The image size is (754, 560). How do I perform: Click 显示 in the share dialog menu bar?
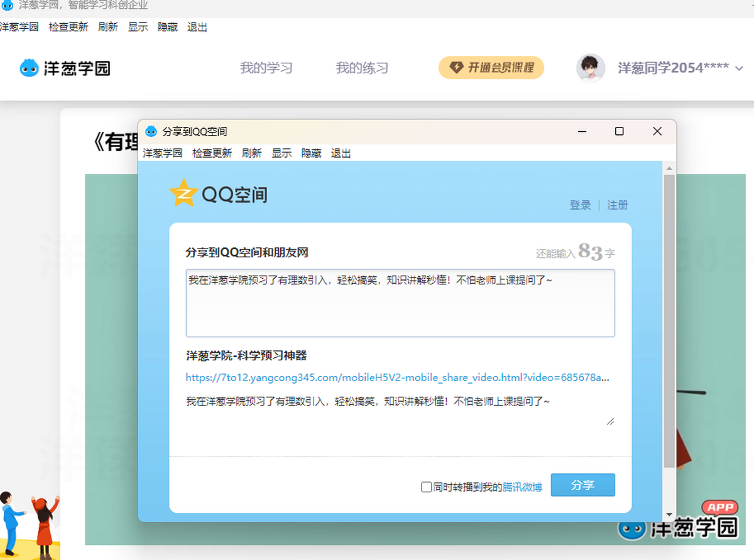[x=281, y=153]
